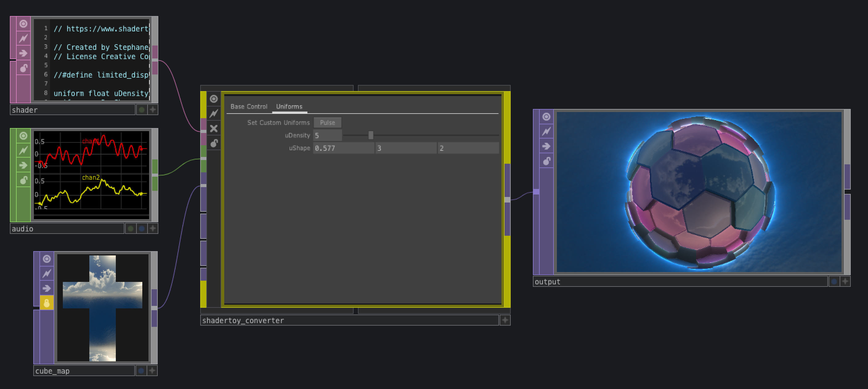Toggle the bypass flag on output node
This screenshot has height=389, width=868.
pos(546,131)
